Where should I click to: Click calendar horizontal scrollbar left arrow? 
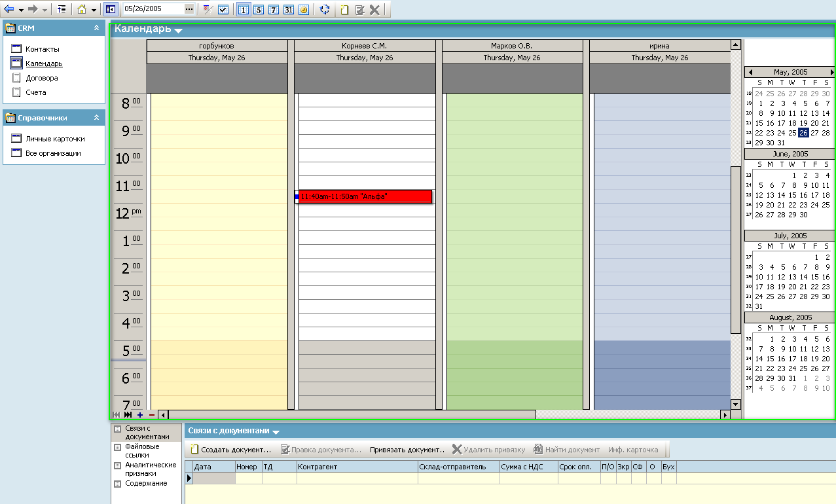point(164,414)
